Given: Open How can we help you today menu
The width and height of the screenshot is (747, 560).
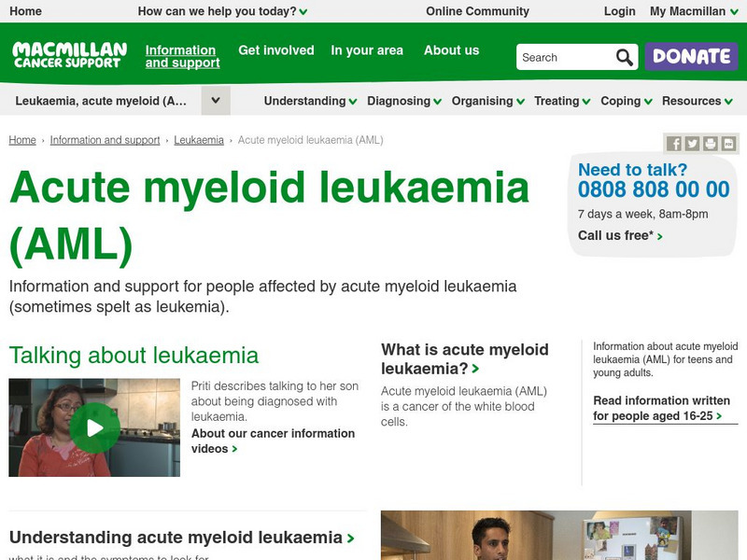Looking at the screenshot, I should click(x=222, y=11).
